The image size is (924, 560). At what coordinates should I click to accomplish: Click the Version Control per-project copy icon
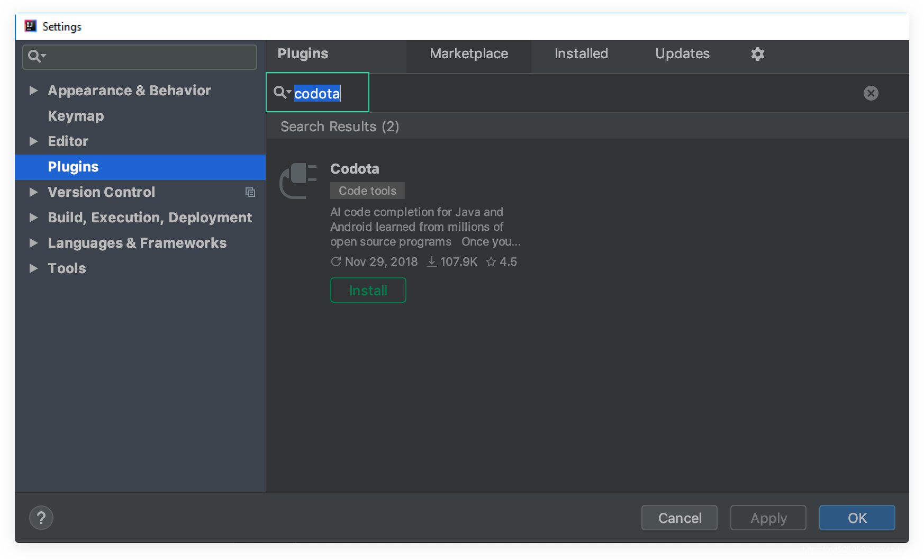point(250,192)
